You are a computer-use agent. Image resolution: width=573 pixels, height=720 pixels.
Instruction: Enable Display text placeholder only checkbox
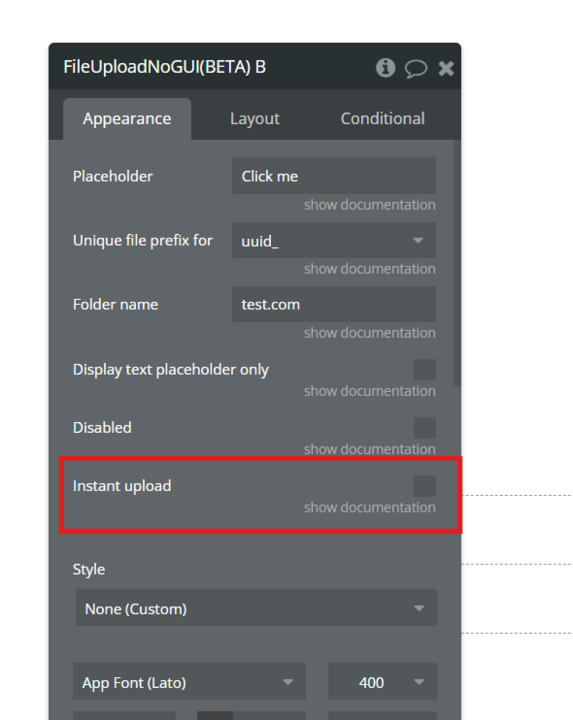(425, 370)
